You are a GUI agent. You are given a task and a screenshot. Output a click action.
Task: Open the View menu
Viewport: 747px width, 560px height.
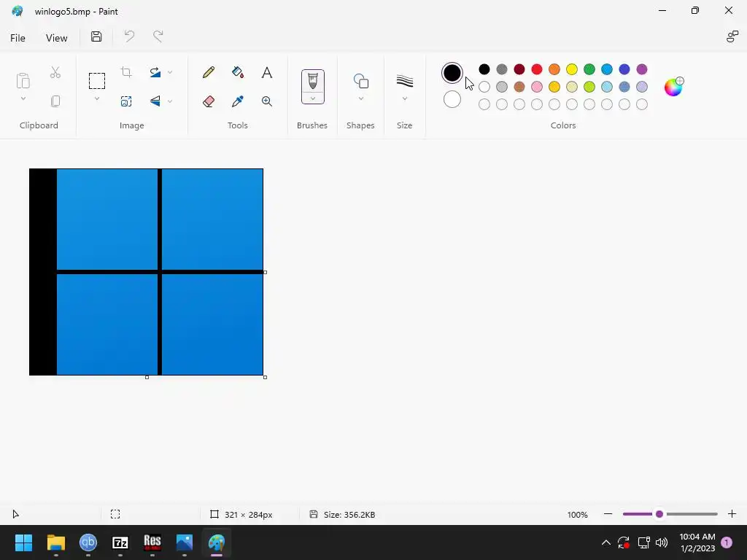56,38
